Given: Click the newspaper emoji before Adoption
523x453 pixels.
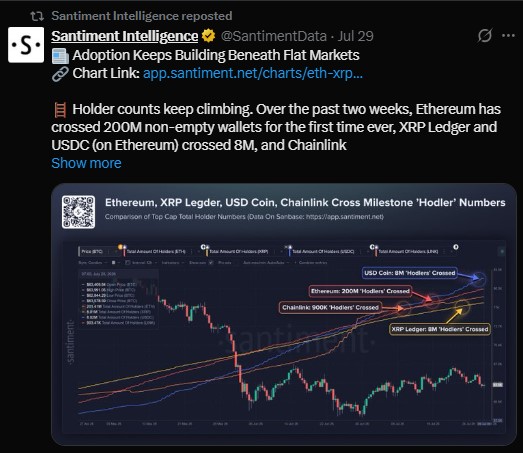Looking at the screenshot, I should coord(60,56).
